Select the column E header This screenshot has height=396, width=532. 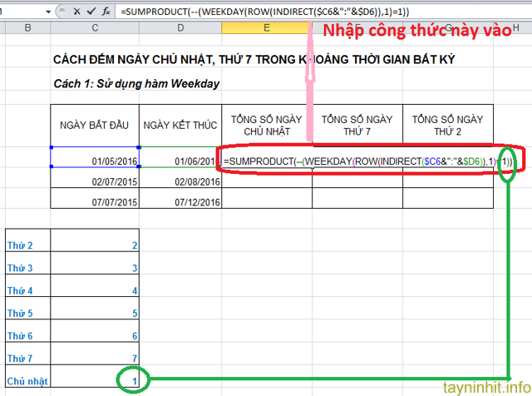[x=267, y=30]
